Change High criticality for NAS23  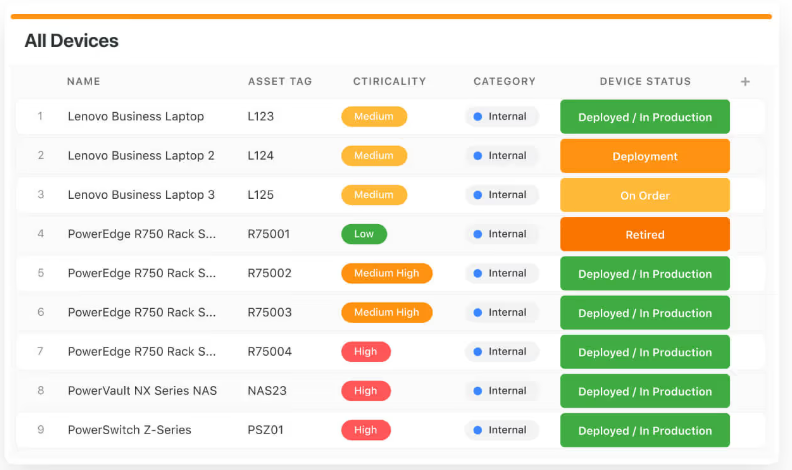(366, 391)
